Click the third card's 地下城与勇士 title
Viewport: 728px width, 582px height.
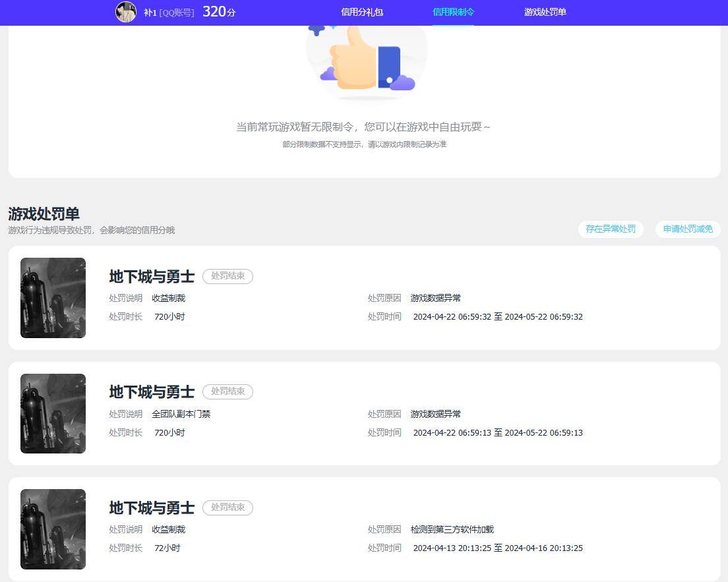tap(151, 508)
